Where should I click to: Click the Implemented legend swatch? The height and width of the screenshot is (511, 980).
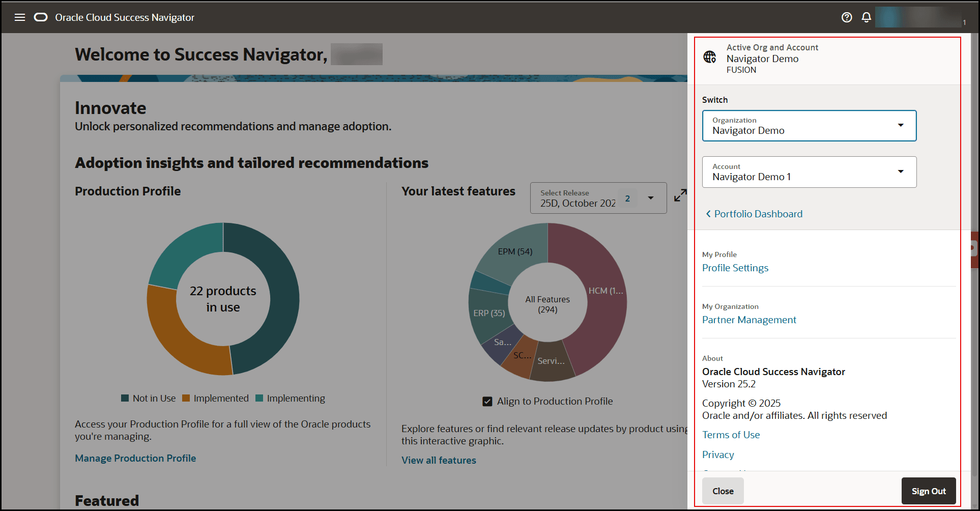point(186,399)
